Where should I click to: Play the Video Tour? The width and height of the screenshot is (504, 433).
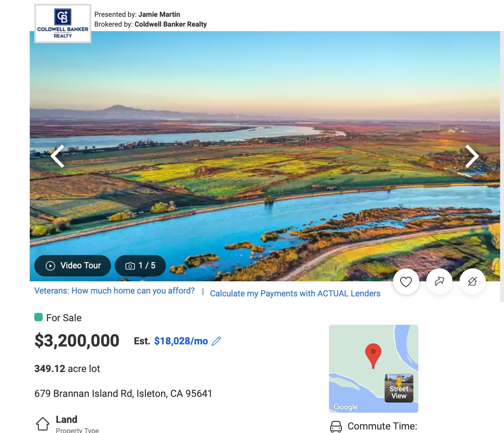click(x=72, y=266)
